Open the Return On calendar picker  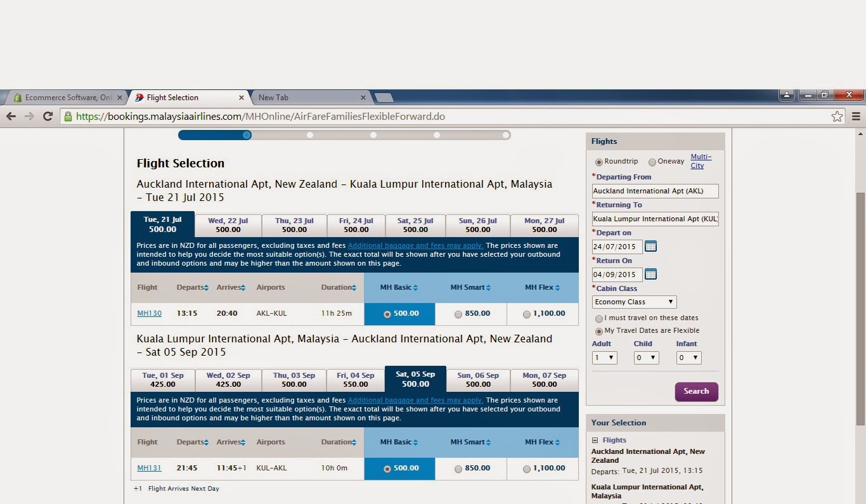coord(650,274)
